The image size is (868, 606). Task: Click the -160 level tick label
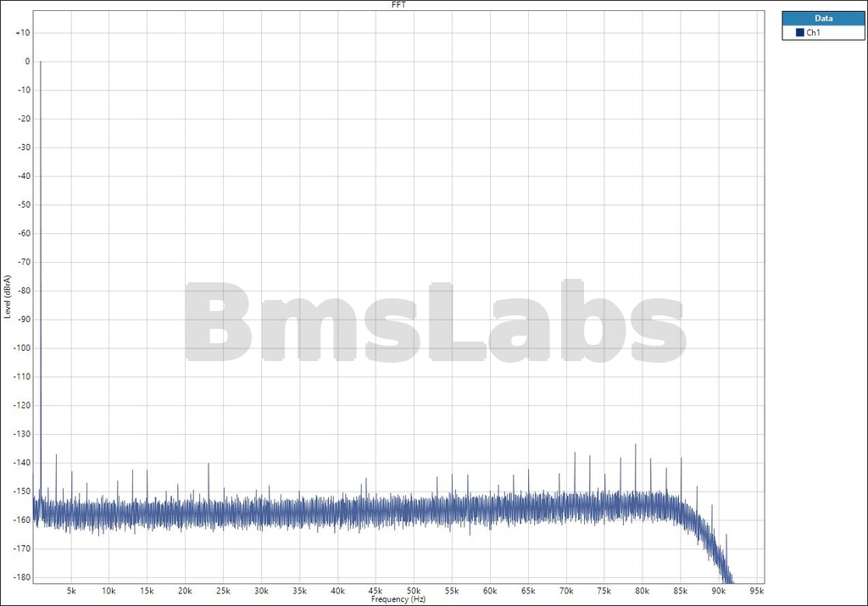click(21, 520)
